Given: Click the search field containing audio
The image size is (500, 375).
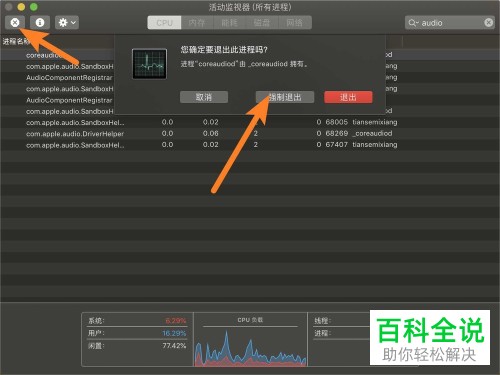Looking at the screenshot, I should coord(450,23).
